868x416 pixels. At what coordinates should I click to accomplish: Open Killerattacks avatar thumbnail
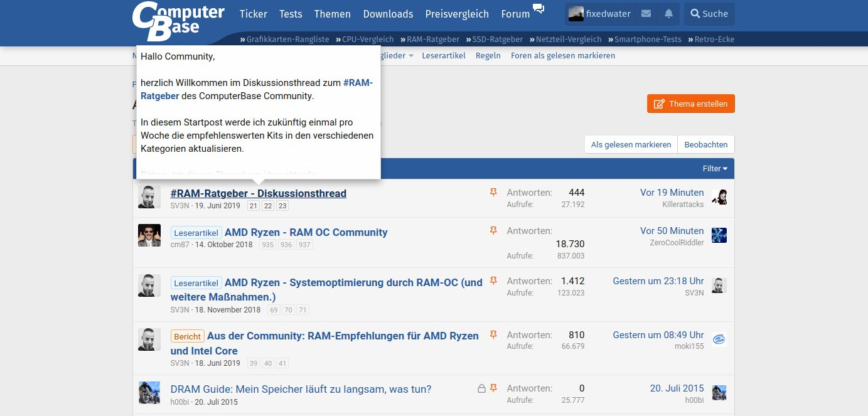coord(719,197)
